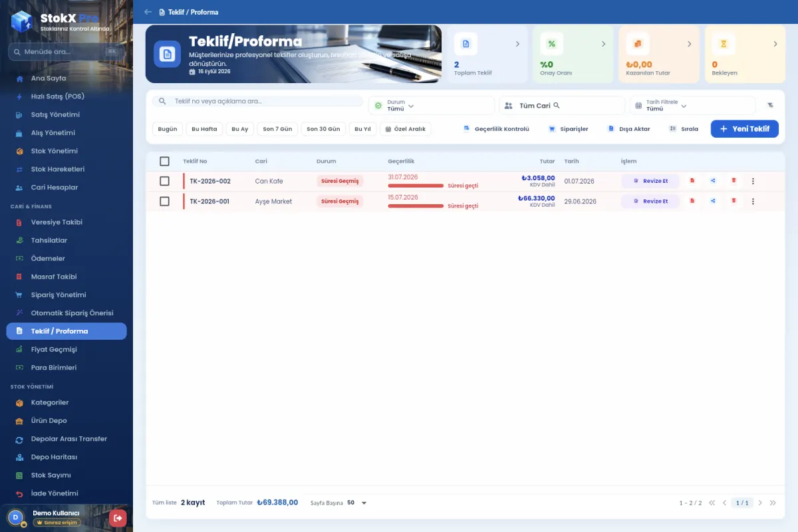Focus the Teklif no search field
This screenshot has height=532, width=798.
tap(258, 101)
